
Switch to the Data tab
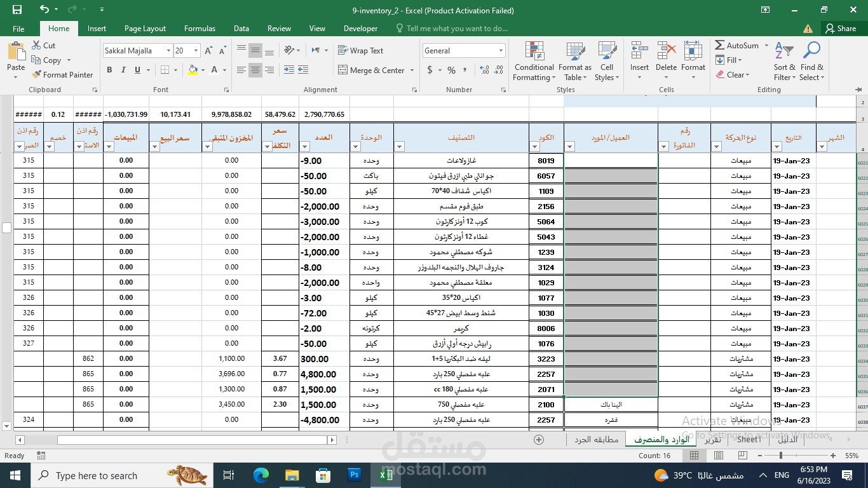click(x=241, y=29)
